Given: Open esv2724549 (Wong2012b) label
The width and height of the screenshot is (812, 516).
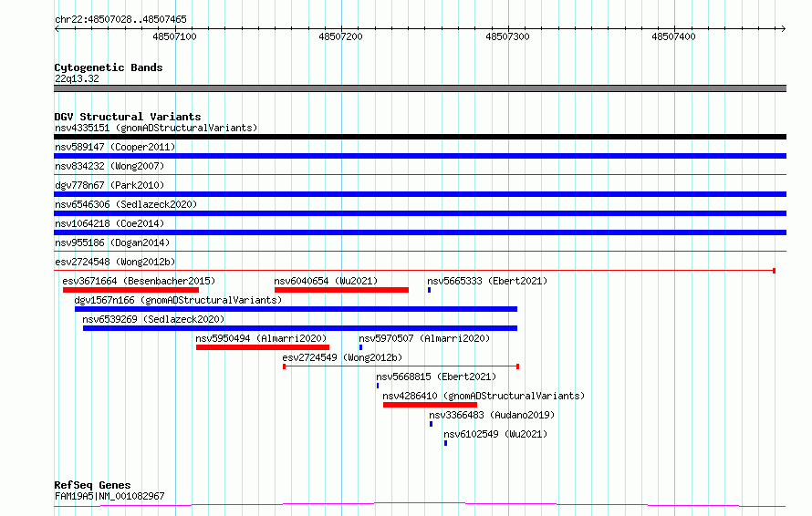Looking at the screenshot, I should [342, 357].
